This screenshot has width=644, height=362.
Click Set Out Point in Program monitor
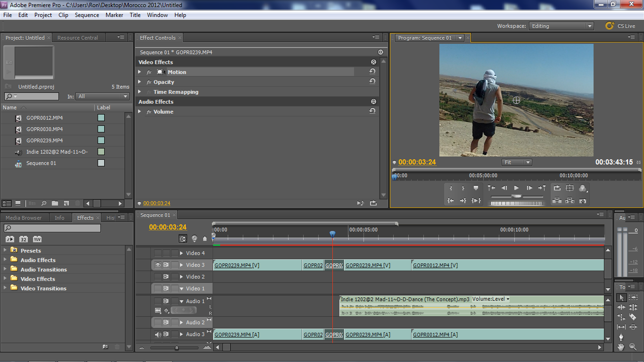[x=463, y=188]
